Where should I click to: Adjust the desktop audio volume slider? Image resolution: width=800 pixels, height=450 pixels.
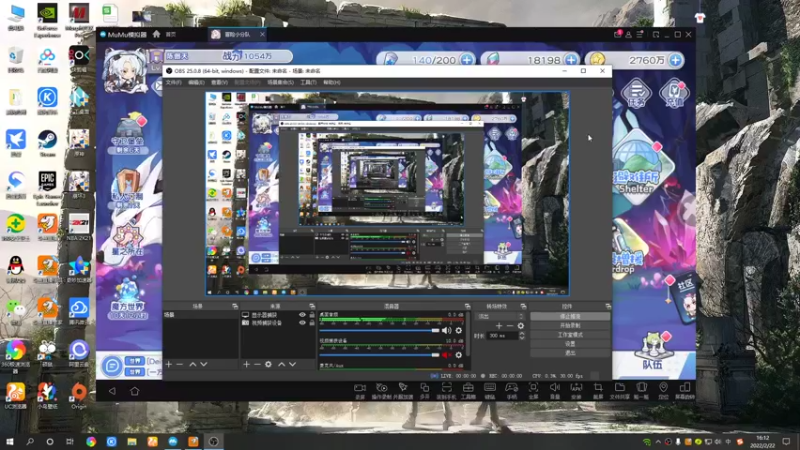(x=380, y=331)
